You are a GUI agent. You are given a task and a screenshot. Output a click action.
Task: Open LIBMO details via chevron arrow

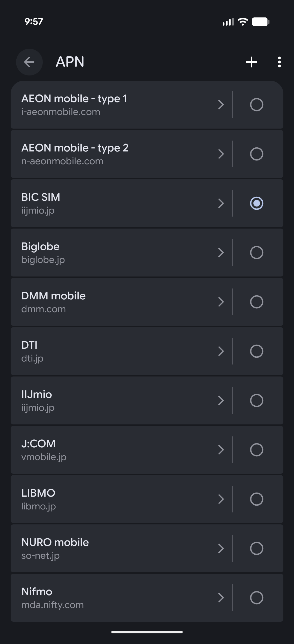click(x=221, y=499)
